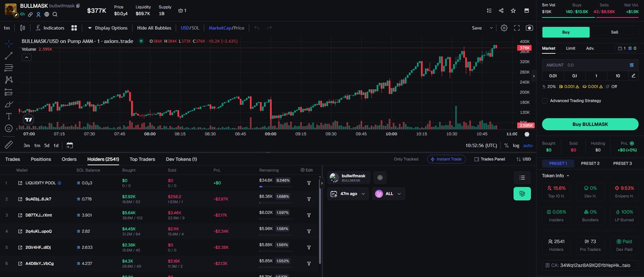
Task: Switch to the Trades tab
Action: pos(12,159)
